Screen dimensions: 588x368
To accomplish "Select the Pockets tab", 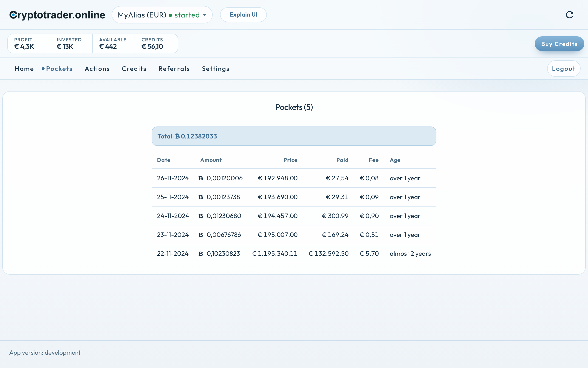I will (x=59, y=69).
